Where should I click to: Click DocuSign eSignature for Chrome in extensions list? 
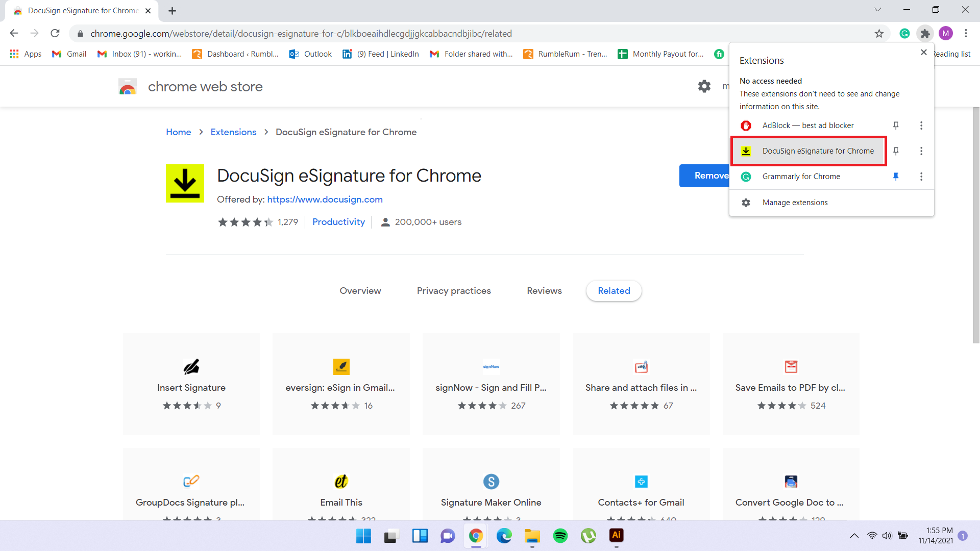(809, 151)
